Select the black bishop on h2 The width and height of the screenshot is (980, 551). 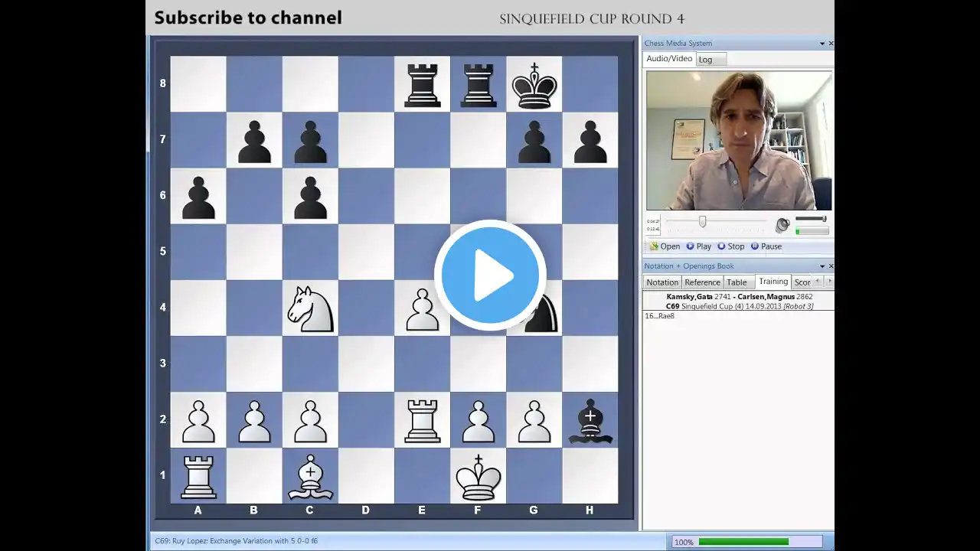590,419
